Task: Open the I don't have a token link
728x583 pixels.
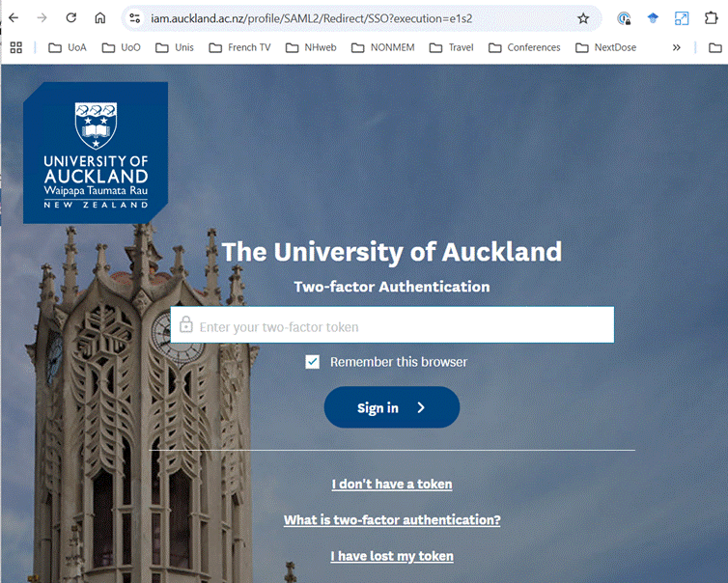Action: pyautogui.click(x=392, y=485)
